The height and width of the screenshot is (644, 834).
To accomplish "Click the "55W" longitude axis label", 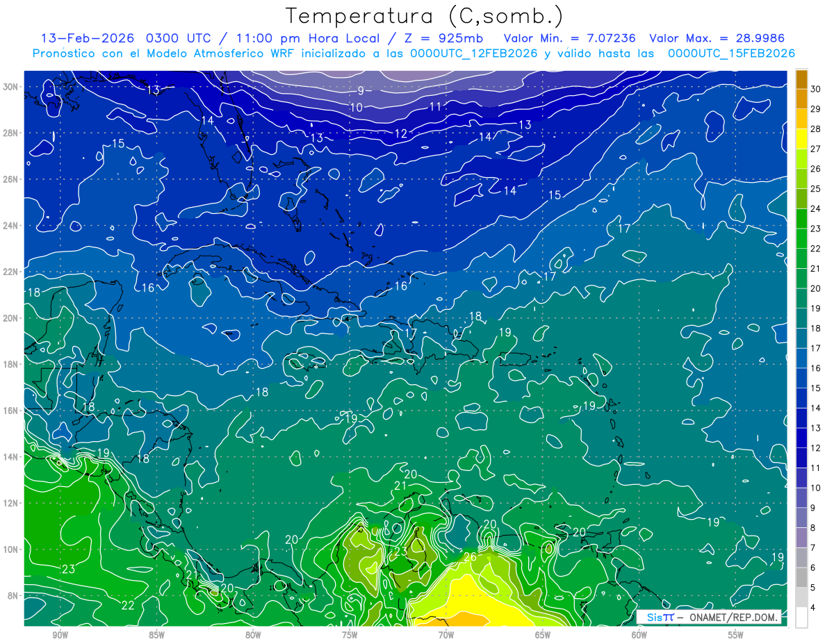I will (736, 635).
